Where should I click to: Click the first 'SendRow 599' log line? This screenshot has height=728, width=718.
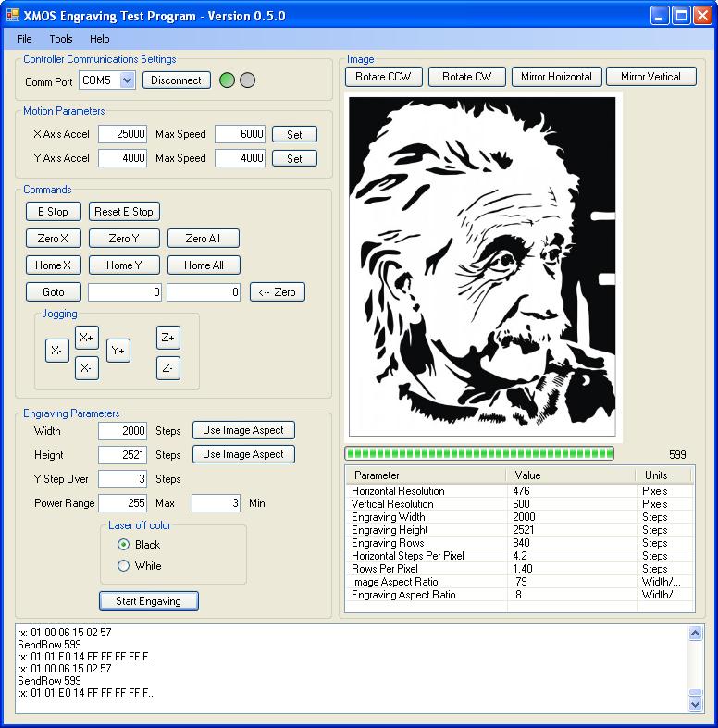point(49,645)
